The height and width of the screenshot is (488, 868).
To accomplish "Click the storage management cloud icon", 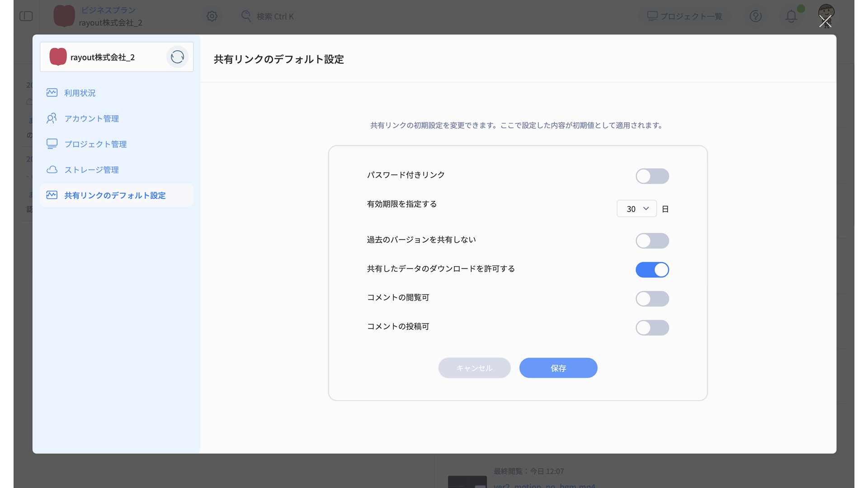I will click(52, 169).
